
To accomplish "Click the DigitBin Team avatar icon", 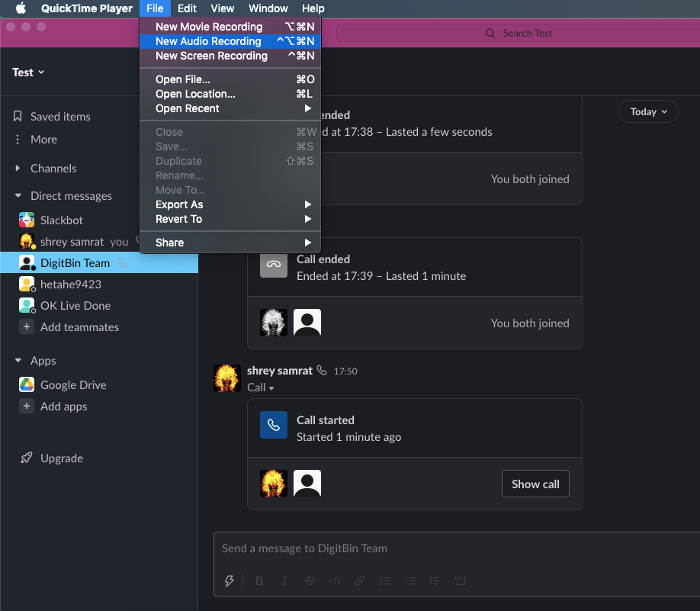I will (x=27, y=262).
